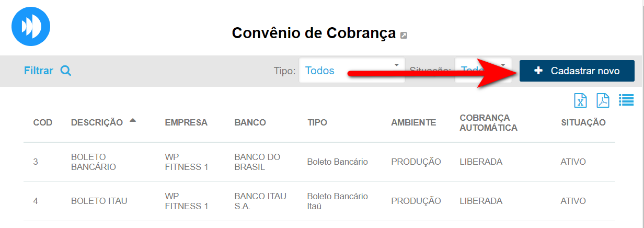
Task: Open the Tipo dropdown showing Todos
Action: pyautogui.click(x=351, y=71)
